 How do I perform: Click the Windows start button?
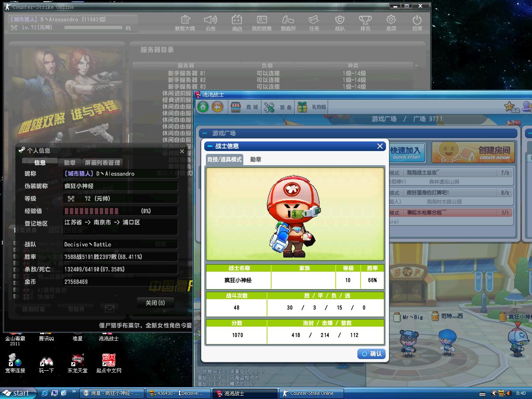click(x=17, y=393)
